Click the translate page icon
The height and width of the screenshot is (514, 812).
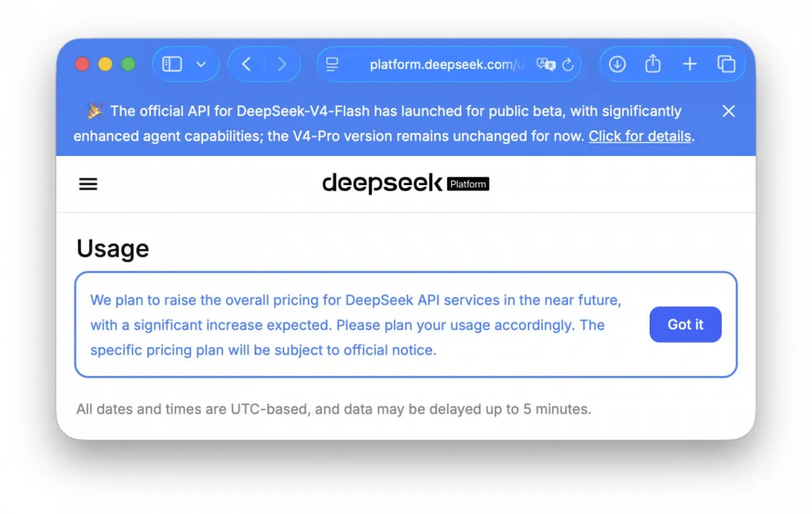click(546, 64)
